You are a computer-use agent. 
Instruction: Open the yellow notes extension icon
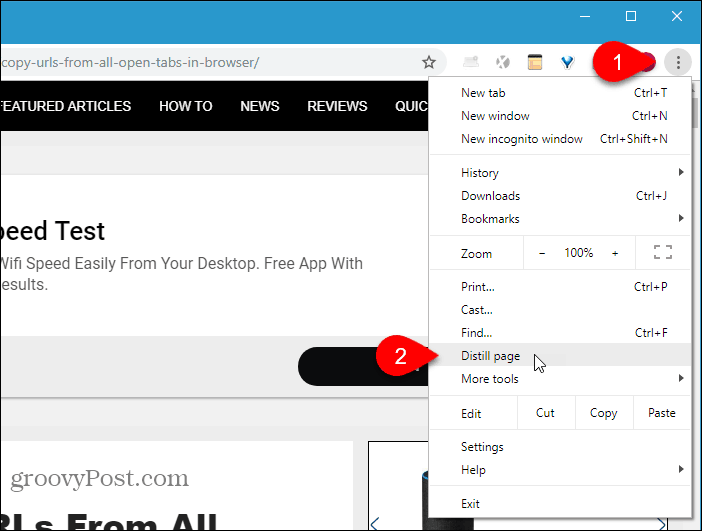535,62
